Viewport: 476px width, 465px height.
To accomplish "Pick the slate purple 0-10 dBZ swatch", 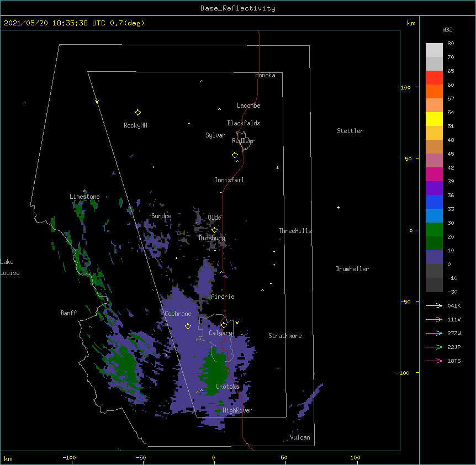I will (434, 257).
